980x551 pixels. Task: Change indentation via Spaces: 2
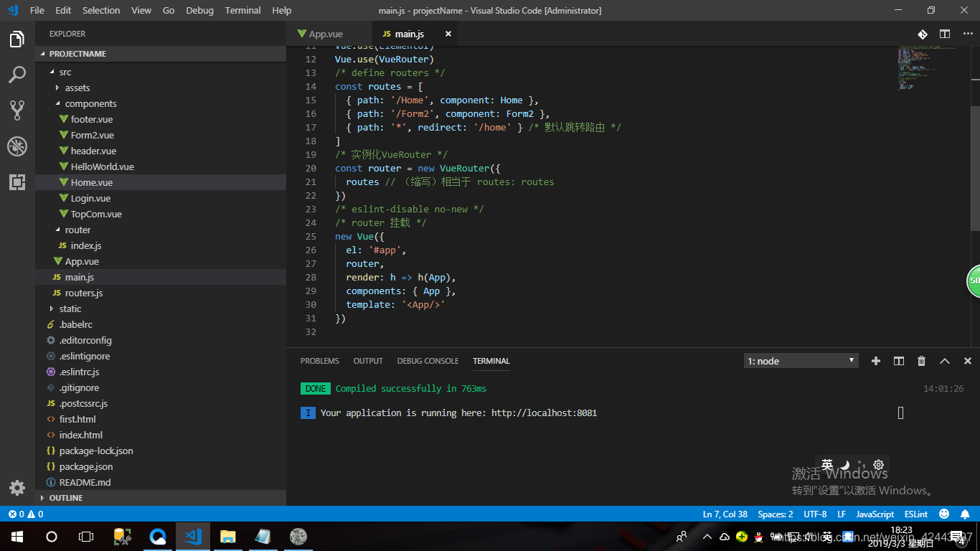[776, 514]
